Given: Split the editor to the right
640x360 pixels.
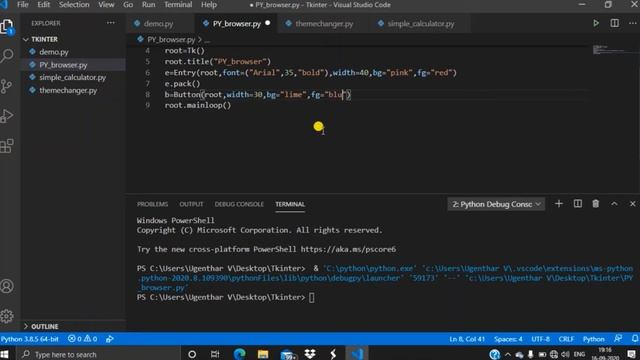Looking at the screenshot, I should point(614,23).
